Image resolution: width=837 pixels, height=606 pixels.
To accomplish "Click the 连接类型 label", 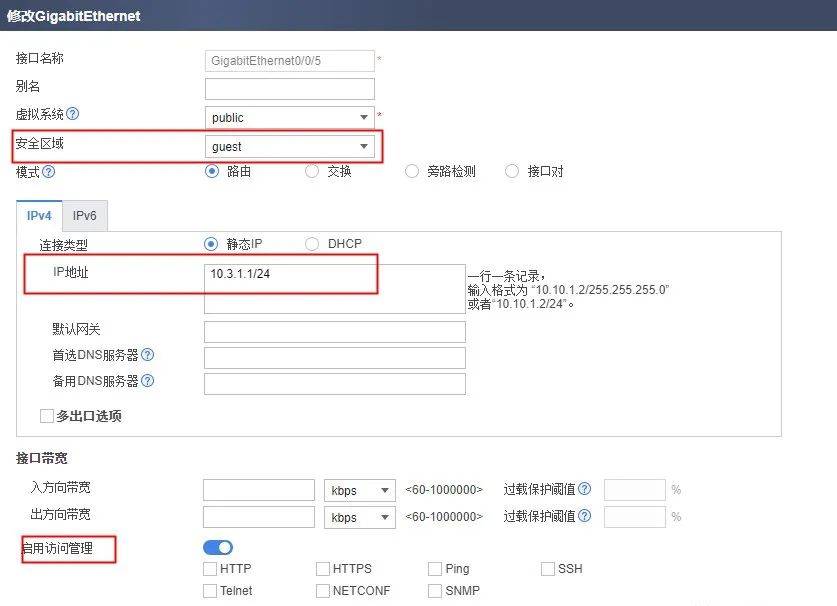I will (64, 245).
